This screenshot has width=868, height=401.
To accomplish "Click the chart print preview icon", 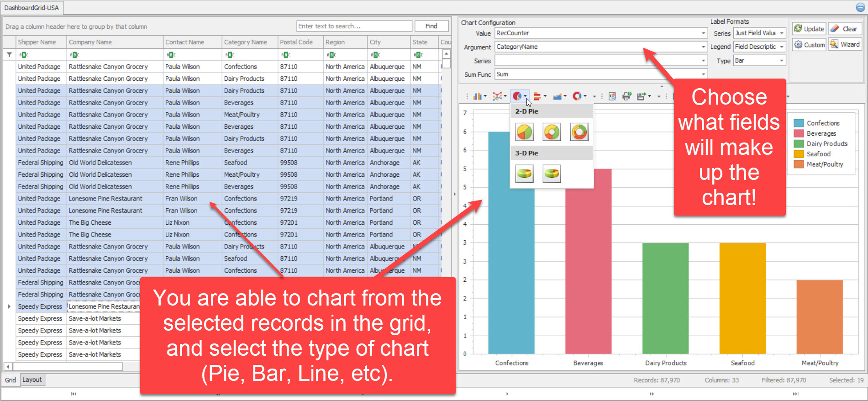I will tap(612, 96).
